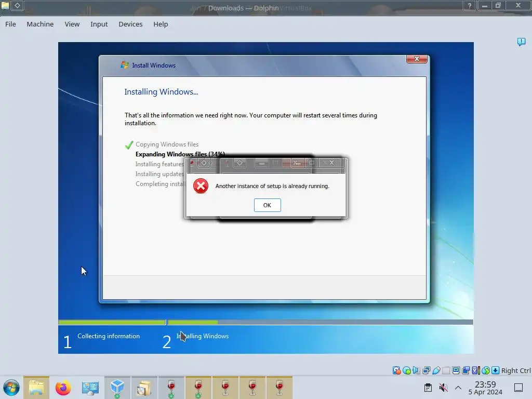
Task: Click the Right Ctrl host key label
Action: click(516, 370)
